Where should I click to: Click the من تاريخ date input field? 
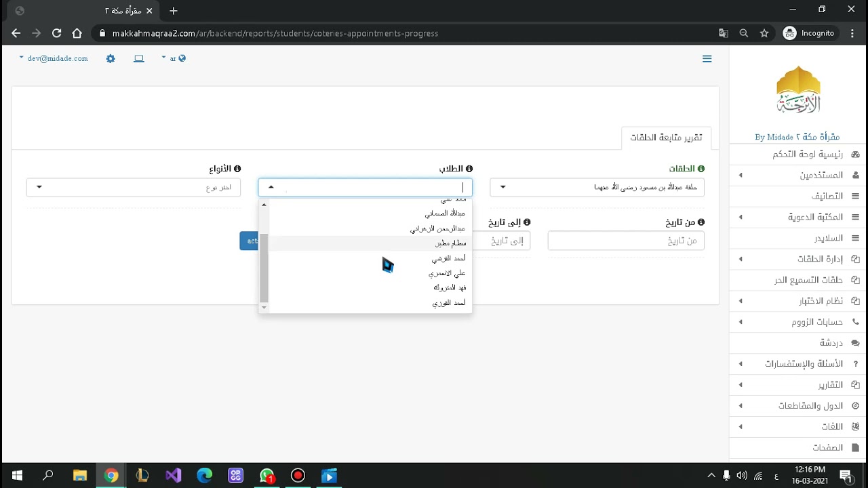tap(626, 241)
